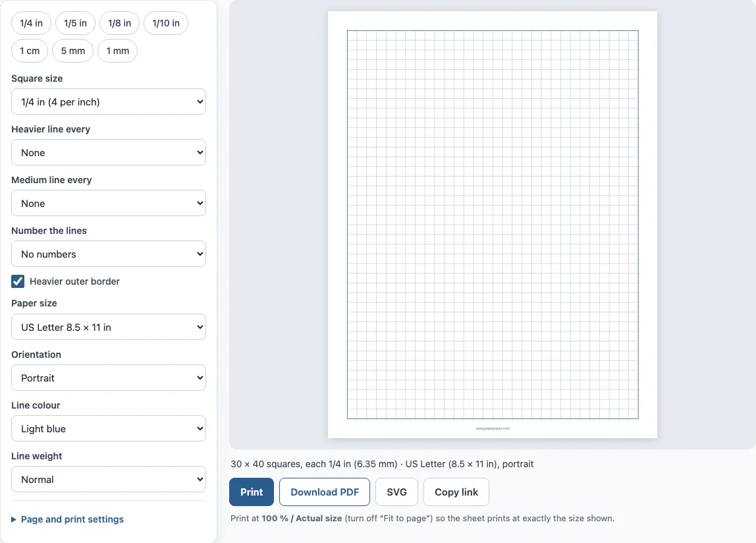Screen dimensions: 756x543
Task: Pick the 5 mm preset chip
Action: pyautogui.click(x=73, y=51)
